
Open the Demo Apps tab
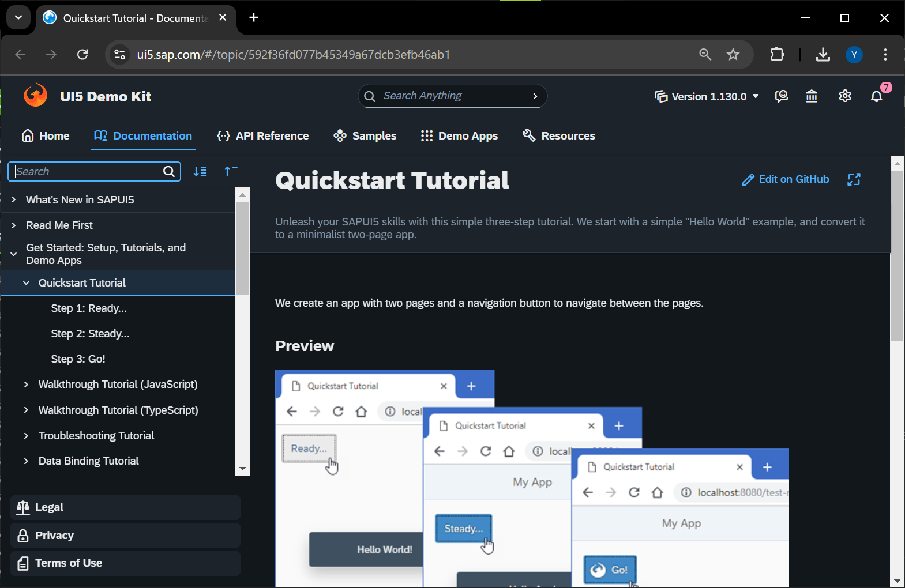[459, 135]
